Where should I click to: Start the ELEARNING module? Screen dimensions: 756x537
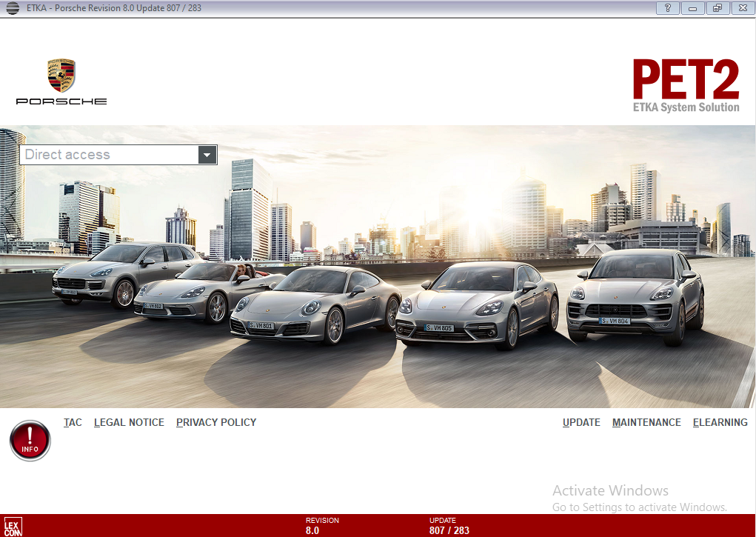(x=720, y=422)
